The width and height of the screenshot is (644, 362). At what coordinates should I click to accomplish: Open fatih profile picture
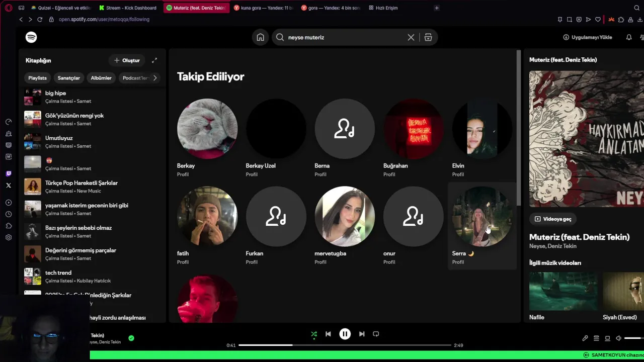point(207,217)
